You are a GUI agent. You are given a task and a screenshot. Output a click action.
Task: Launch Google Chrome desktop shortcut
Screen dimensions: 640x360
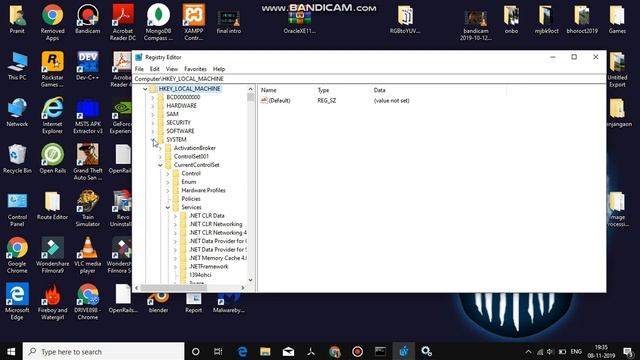point(17,256)
